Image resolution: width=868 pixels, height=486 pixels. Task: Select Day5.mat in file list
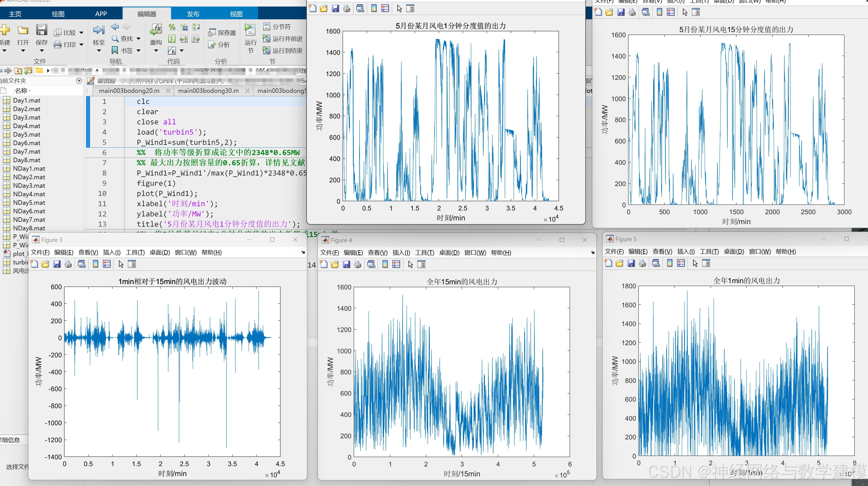pyautogui.click(x=27, y=134)
